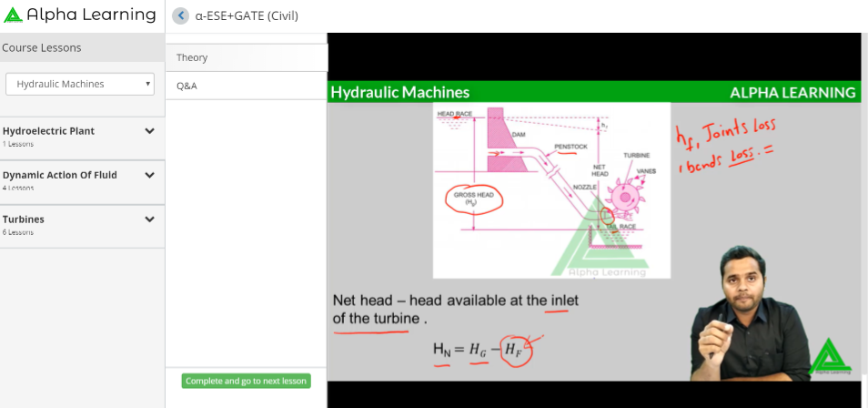Expand the Turbines section chevron
Viewport: 868px width, 408px height.
click(x=149, y=219)
